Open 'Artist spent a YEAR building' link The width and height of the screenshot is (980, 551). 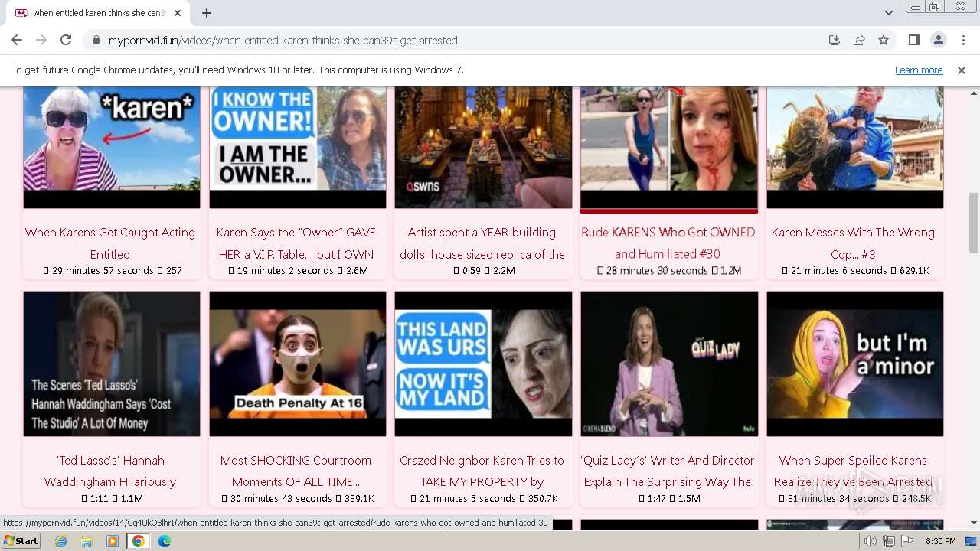tap(482, 243)
